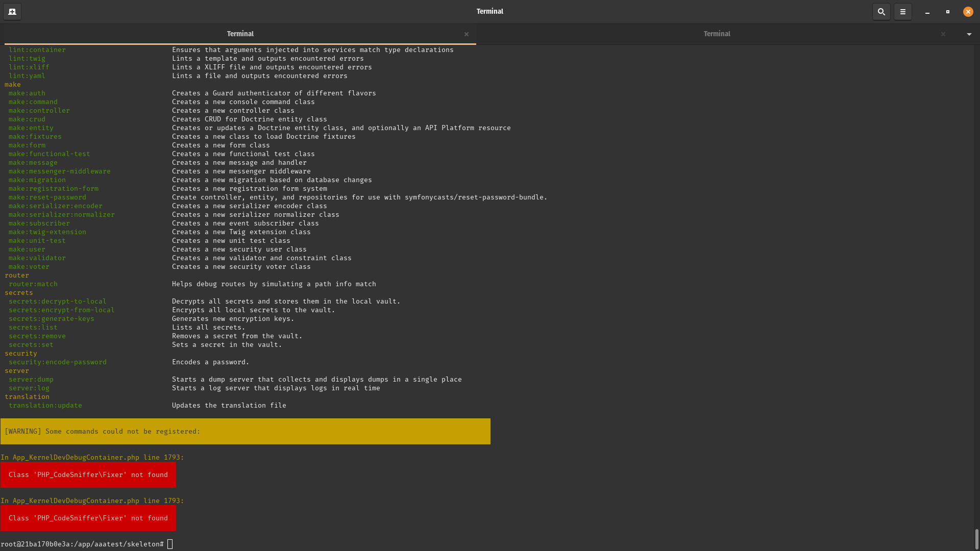Image resolution: width=980 pixels, height=551 pixels.
Task: Click the secrets:remove command text
Action: coord(37,336)
